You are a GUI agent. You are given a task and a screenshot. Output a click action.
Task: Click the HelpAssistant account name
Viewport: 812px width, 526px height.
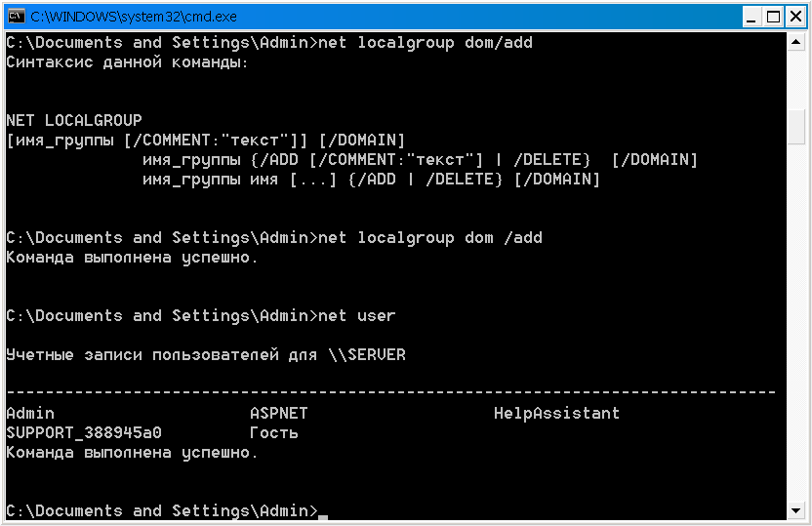pyautogui.click(x=556, y=413)
